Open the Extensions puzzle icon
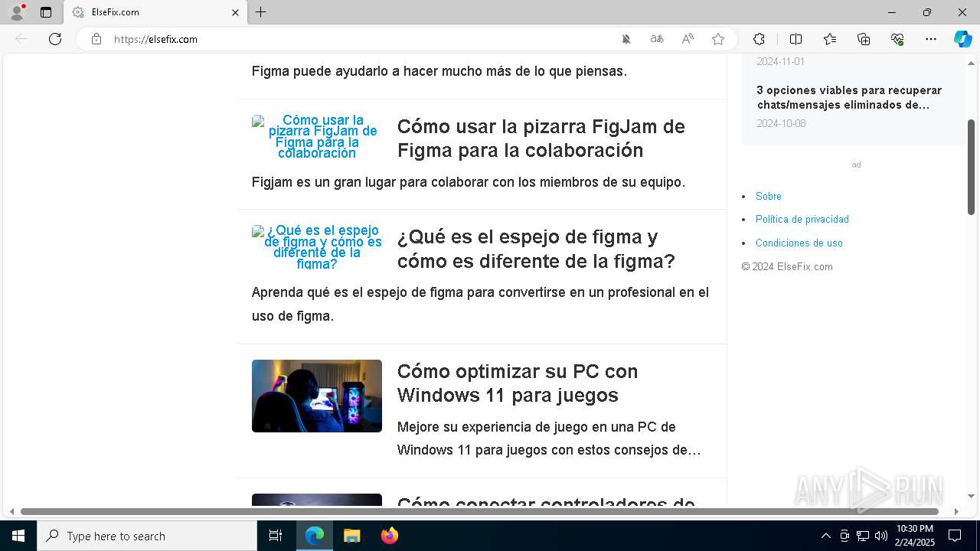Image resolution: width=980 pixels, height=551 pixels. [759, 39]
